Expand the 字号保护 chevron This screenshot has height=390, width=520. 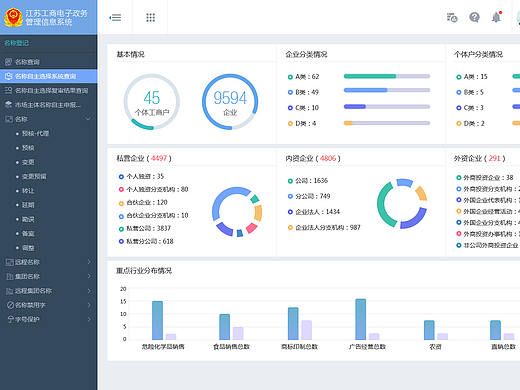(89, 319)
